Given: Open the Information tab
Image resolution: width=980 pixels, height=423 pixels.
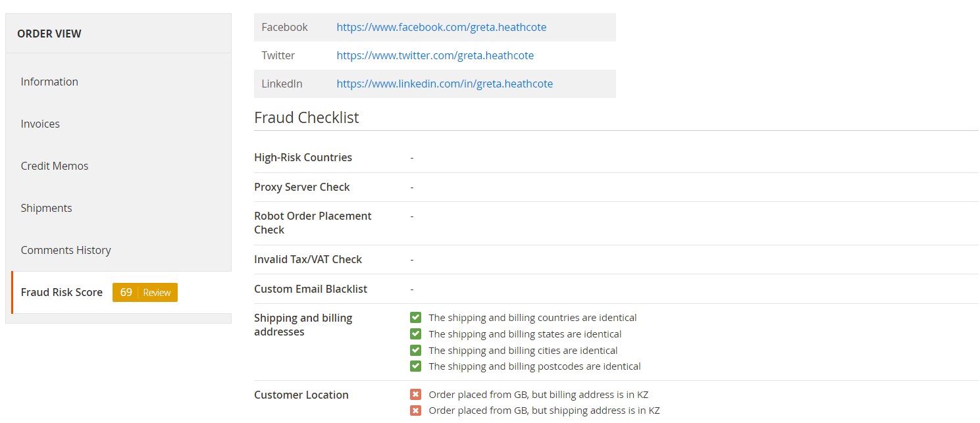Looking at the screenshot, I should (x=49, y=82).
